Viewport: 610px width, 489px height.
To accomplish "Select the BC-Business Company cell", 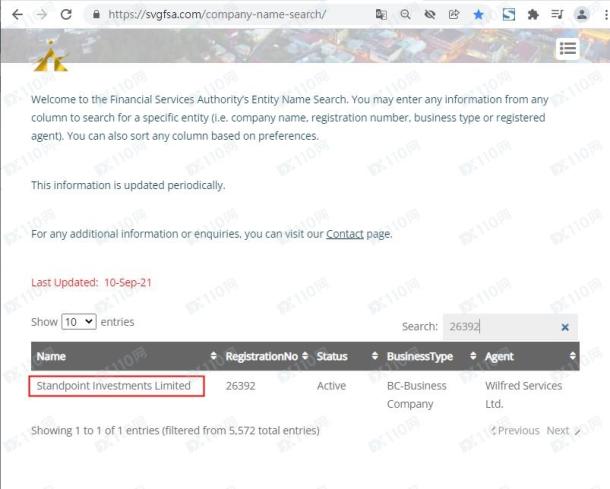I will (417, 395).
